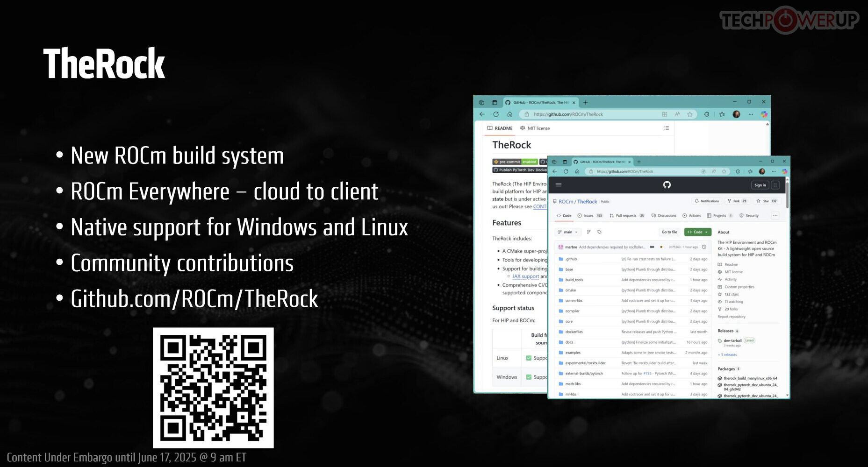This screenshot has width=868, height=467.
Task: Open the Pull requests tab
Action: coord(627,216)
